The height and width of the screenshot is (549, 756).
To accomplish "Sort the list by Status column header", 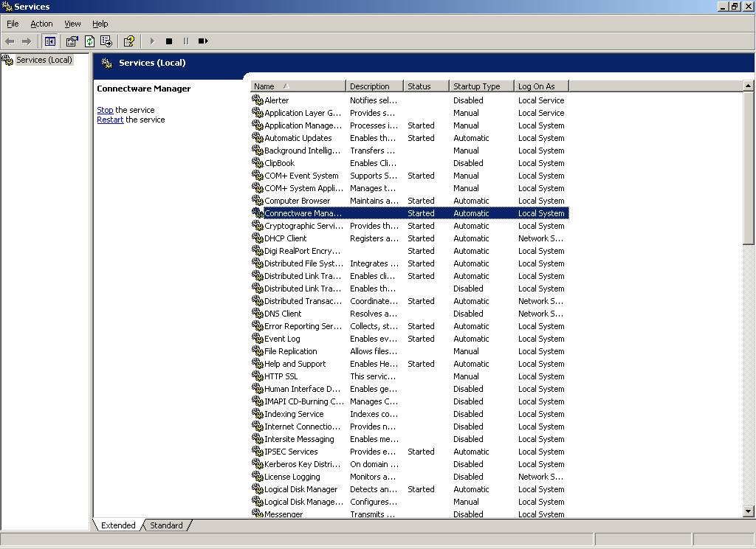I will (426, 86).
